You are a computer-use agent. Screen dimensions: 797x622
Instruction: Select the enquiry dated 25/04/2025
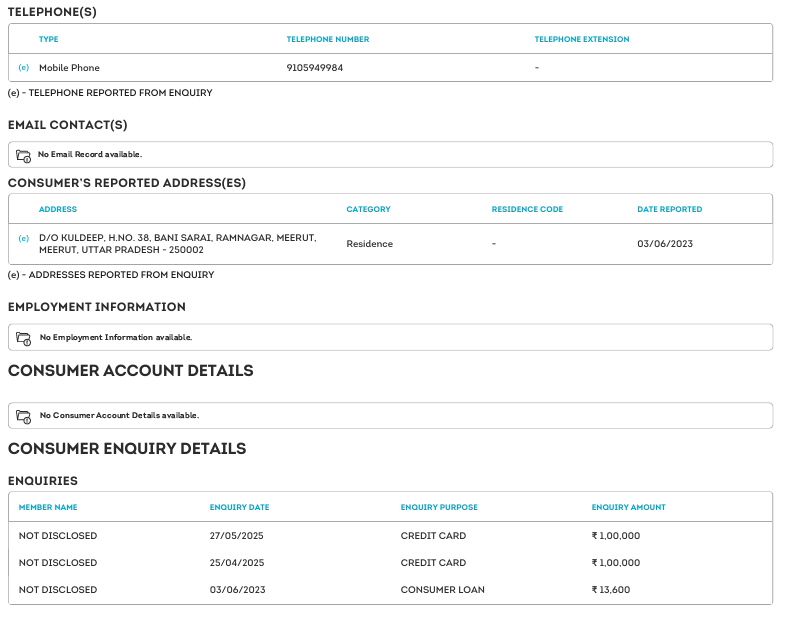click(x=237, y=563)
